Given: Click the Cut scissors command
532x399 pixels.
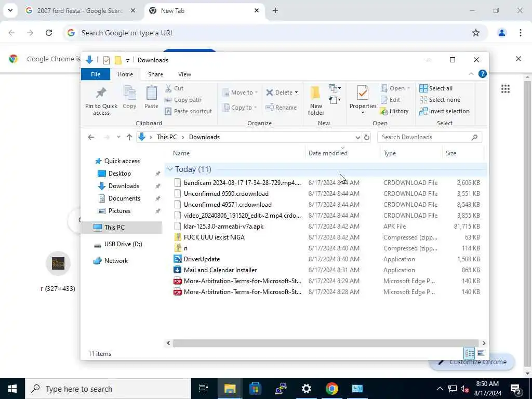Looking at the screenshot, I should click(x=175, y=88).
